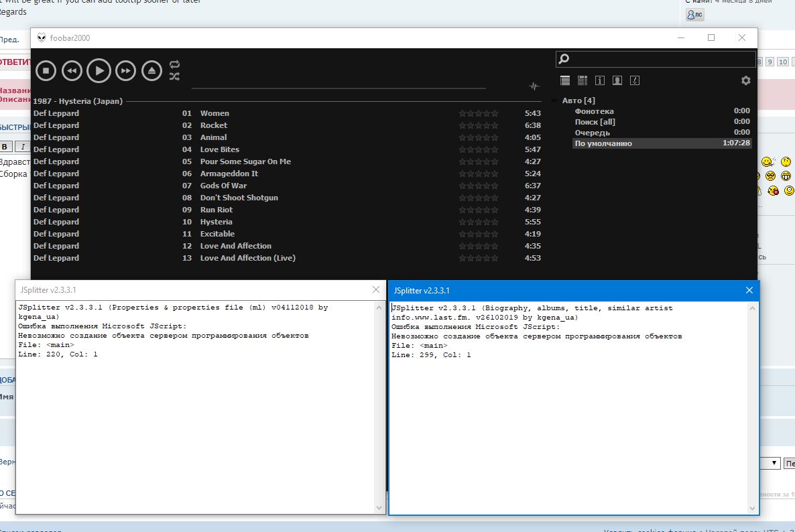
Task: Click the Previous track button
Action: click(72, 70)
